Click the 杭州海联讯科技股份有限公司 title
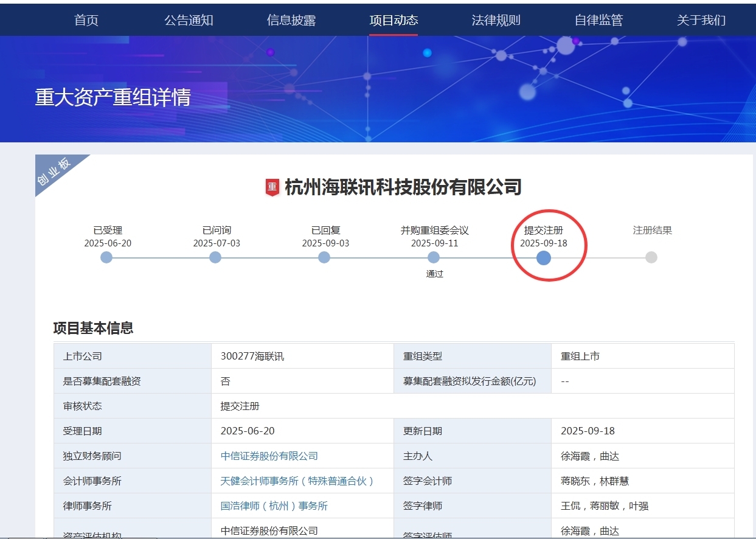 click(403, 187)
